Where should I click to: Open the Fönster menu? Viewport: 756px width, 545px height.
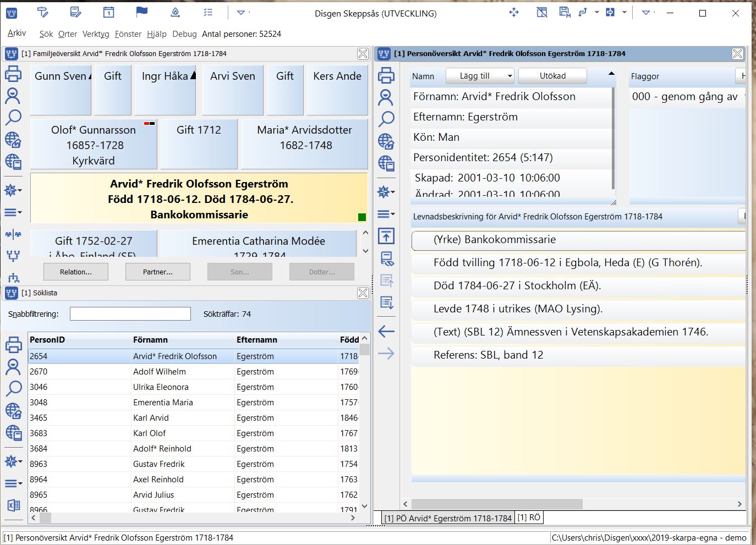click(x=128, y=34)
